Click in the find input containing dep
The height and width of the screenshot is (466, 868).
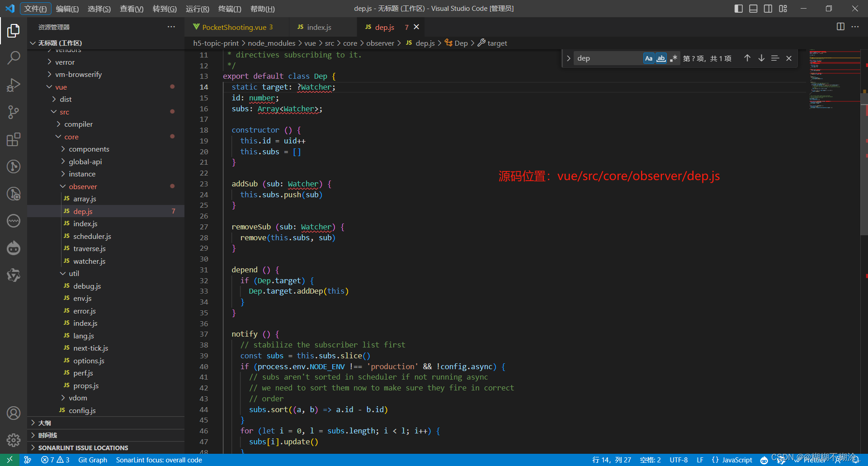(608, 58)
